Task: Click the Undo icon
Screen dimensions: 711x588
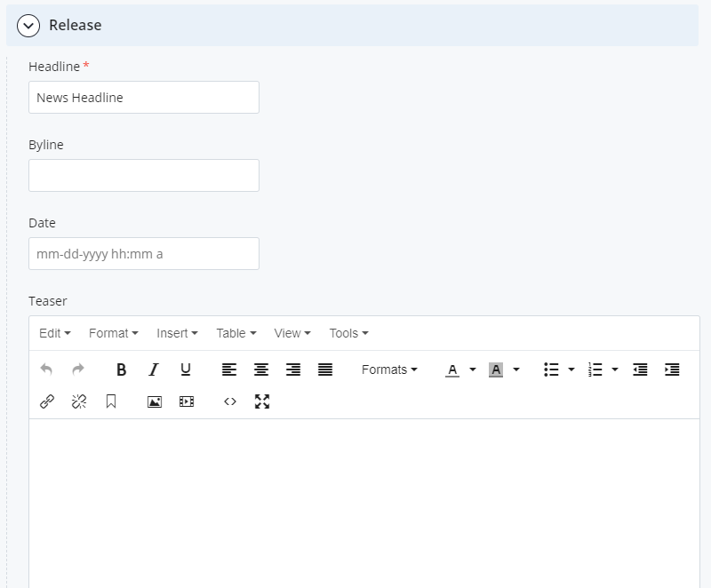Action: [x=46, y=369]
